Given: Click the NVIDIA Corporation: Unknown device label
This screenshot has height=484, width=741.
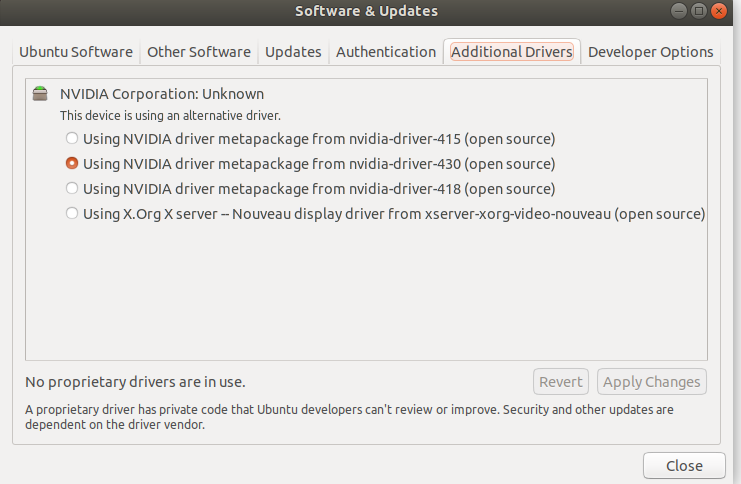Looking at the screenshot, I should pos(162,94).
